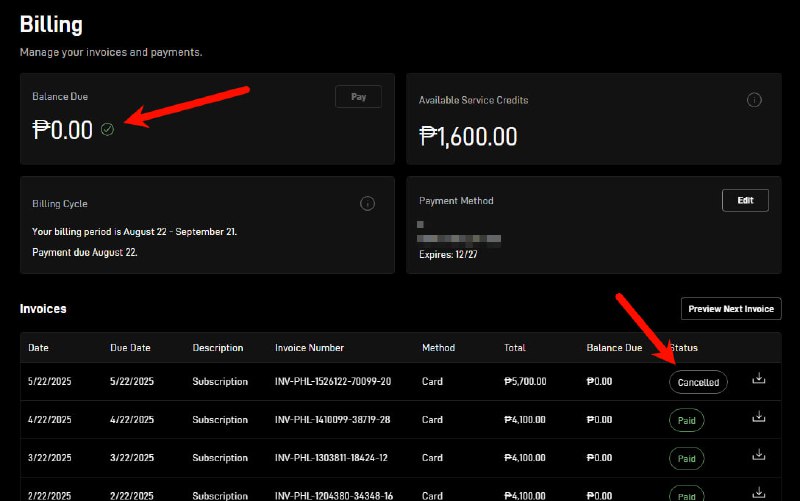The height and width of the screenshot is (501, 800).
Task: Select invoice INV-PHL-1303811-18424-12
Action: (333, 458)
